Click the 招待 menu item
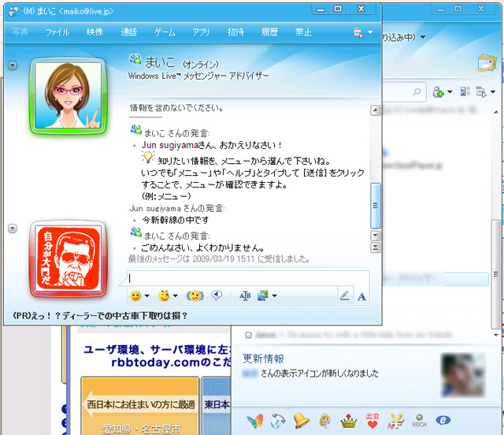 [x=235, y=32]
